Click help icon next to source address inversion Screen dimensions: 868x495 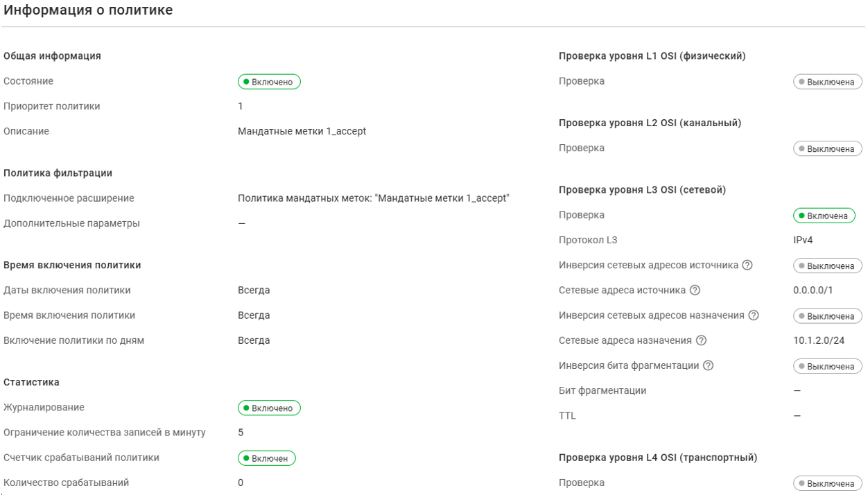click(747, 266)
